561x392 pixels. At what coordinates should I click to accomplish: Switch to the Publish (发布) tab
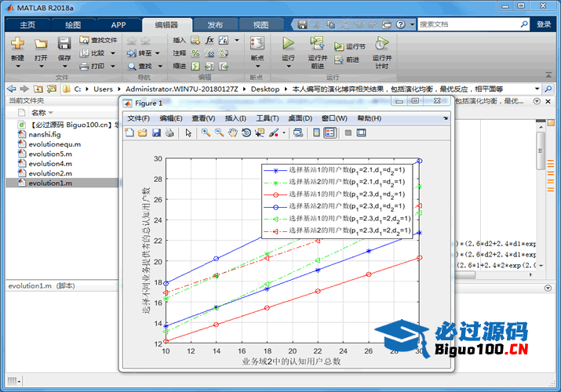click(x=215, y=25)
